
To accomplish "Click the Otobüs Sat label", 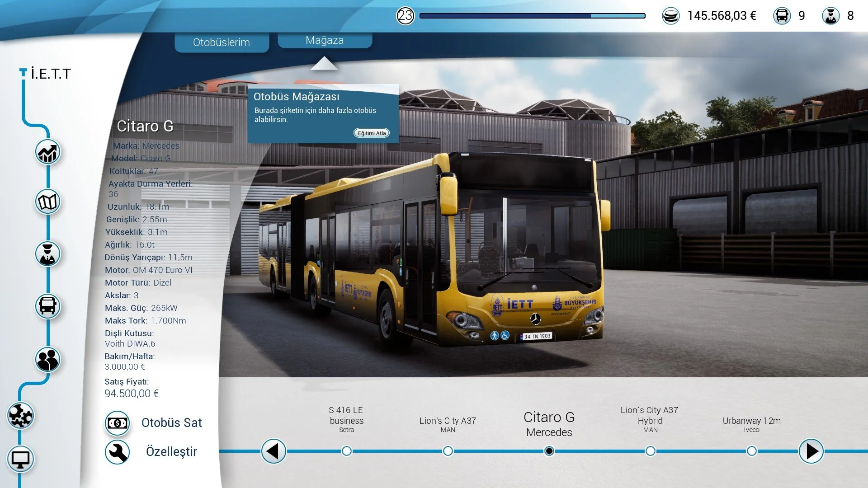I will (x=171, y=423).
